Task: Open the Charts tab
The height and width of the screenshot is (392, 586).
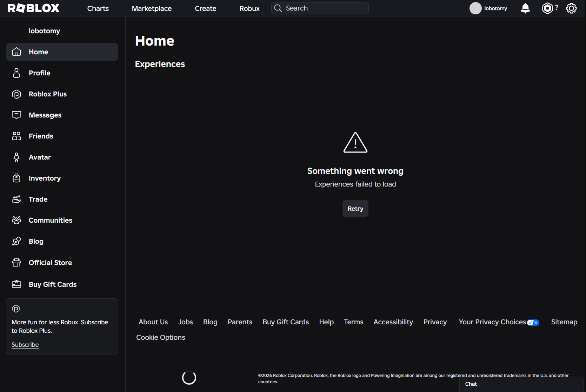Action: pyautogui.click(x=98, y=8)
